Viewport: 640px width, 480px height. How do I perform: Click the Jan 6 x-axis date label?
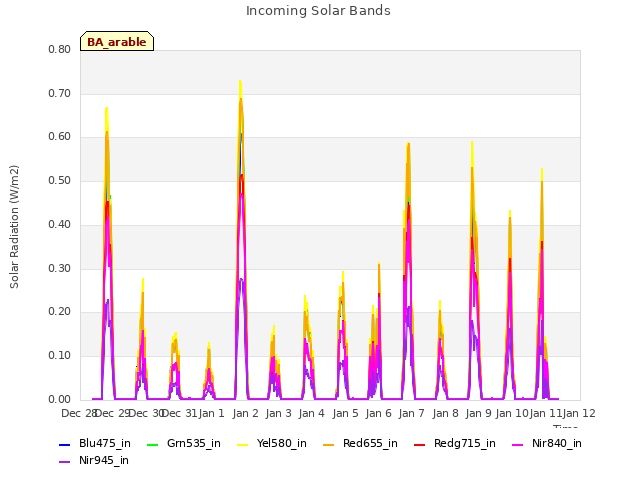click(379, 413)
